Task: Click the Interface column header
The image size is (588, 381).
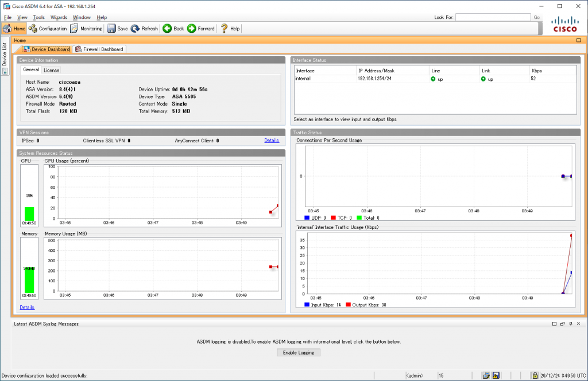Action: [x=325, y=71]
